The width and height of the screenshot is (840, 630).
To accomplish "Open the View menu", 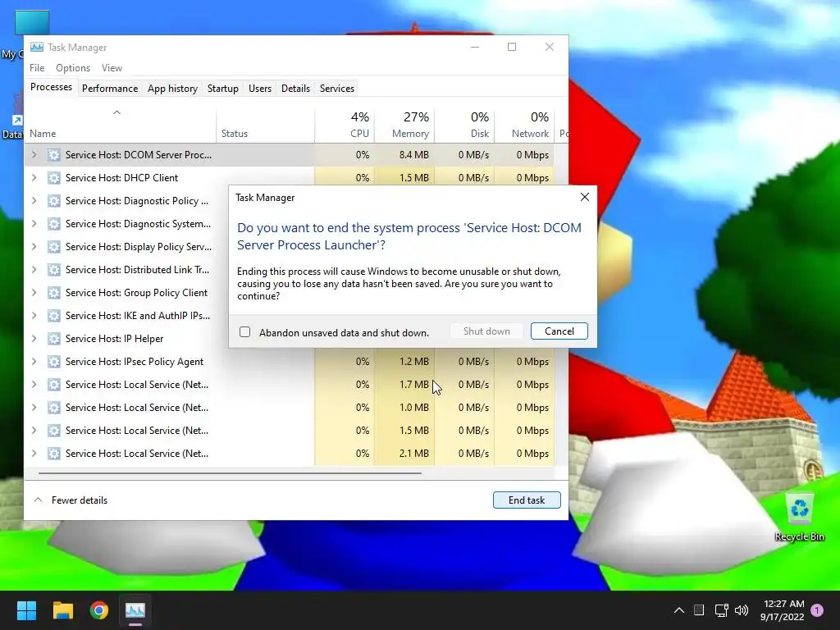I will 112,68.
